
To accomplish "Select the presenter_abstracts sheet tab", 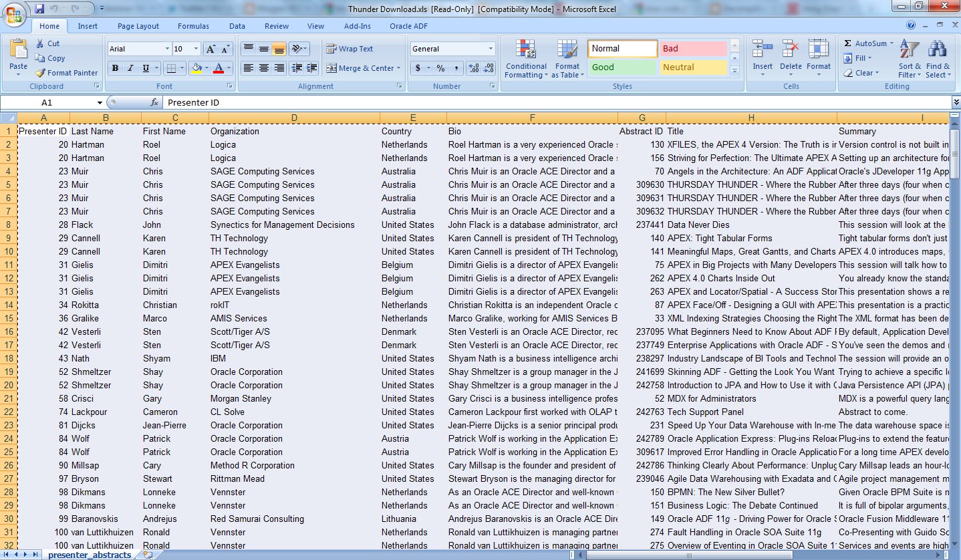I will [90, 555].
